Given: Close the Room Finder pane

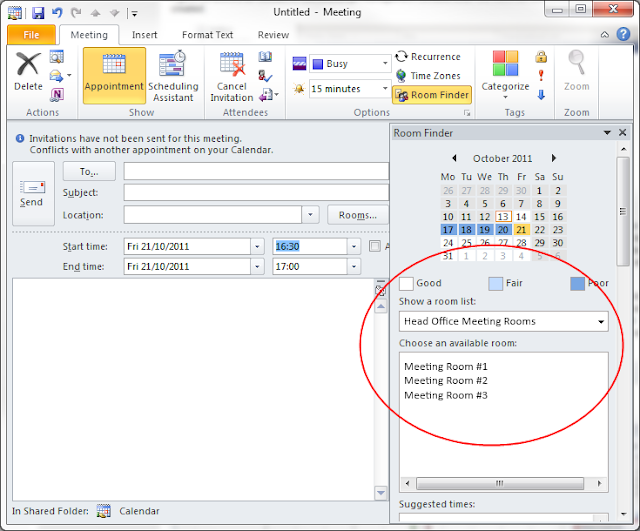Looking at the screenshot, I should pyautogui.click(x=622, y=132).
